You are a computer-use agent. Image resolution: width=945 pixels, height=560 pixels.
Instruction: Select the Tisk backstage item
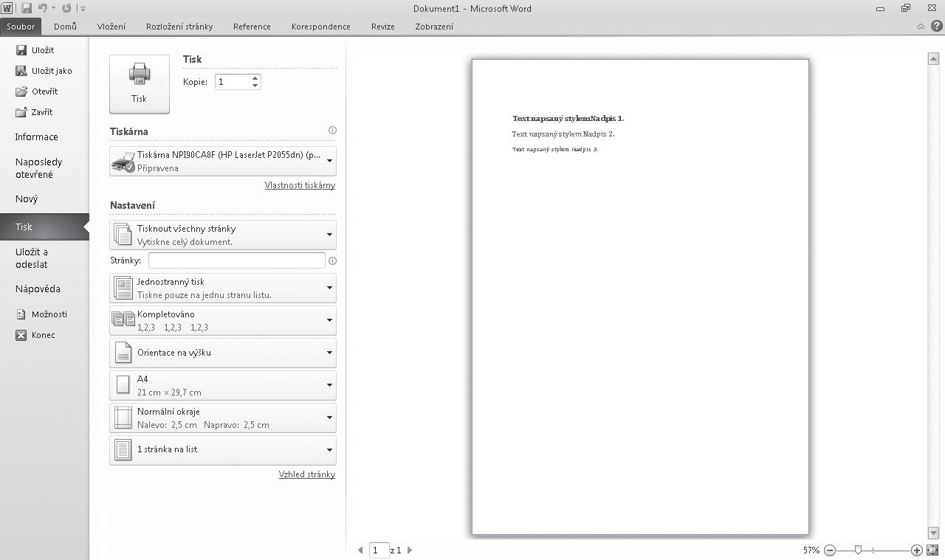(44, 227)
